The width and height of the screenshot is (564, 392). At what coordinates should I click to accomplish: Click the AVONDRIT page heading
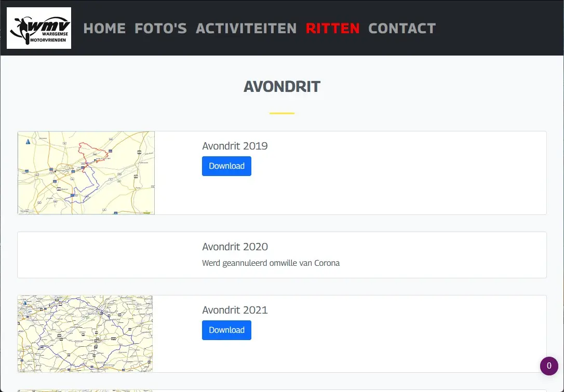click(282, 87)
